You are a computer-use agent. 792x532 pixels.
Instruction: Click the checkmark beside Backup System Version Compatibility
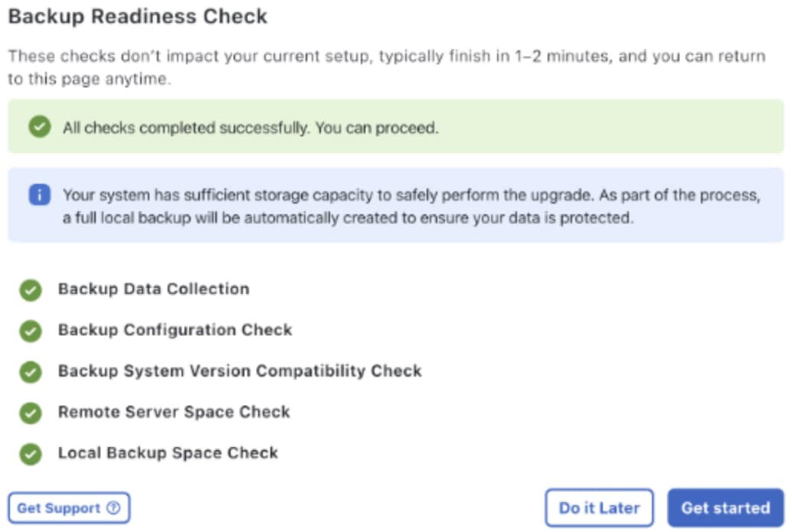[31, 372]
